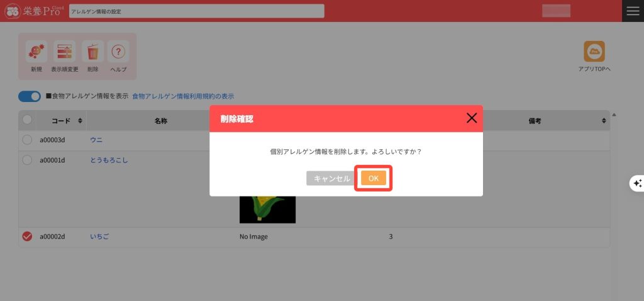Click the 削除 trash can icon
Image resolution: width=644 pixels, height=301 pixels.
click(x=92, y=52)
